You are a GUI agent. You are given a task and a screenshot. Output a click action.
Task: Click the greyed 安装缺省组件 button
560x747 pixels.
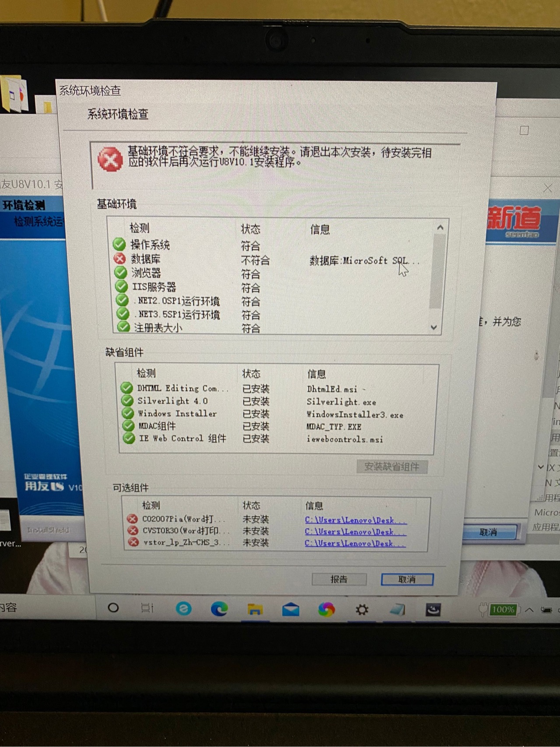coord(392,466)
